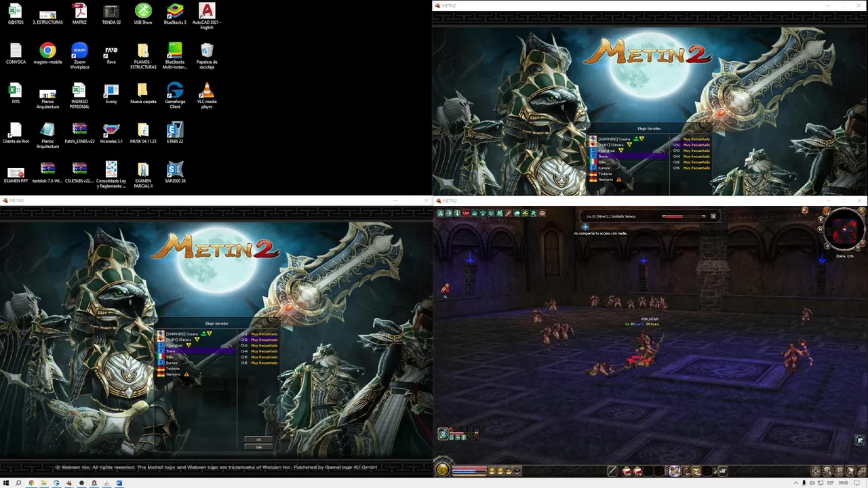Open the PITS Excel file

pyautogui.click(x=16, y=94)
